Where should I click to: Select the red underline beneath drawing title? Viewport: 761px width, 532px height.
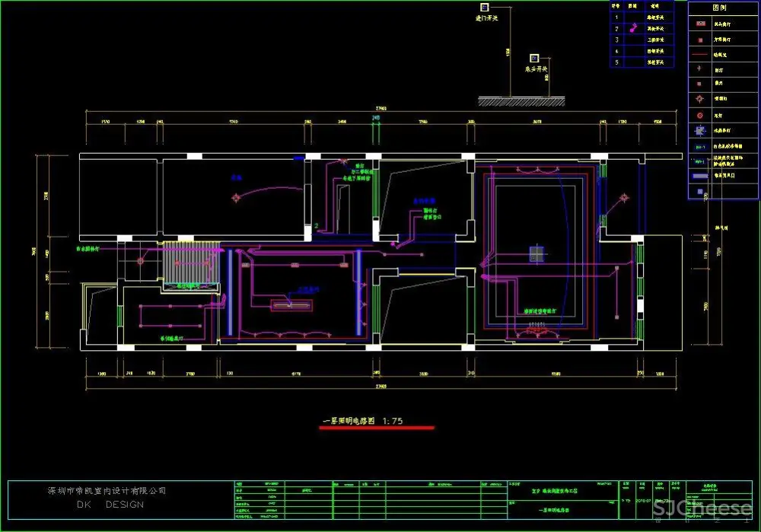click(x=376, y=428)
